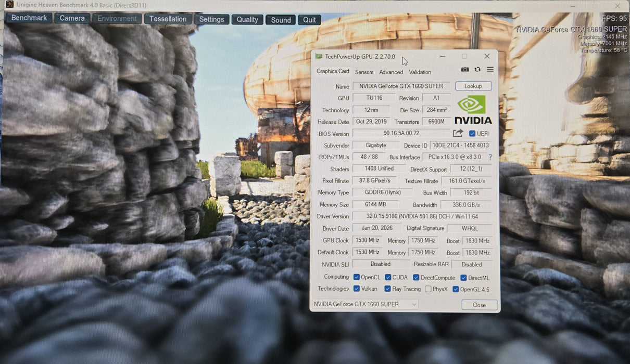Viewport: 630px width, 364px height.
Task: Open the GPU selection dropdown at bottom
Action: (x=365, y=304)
